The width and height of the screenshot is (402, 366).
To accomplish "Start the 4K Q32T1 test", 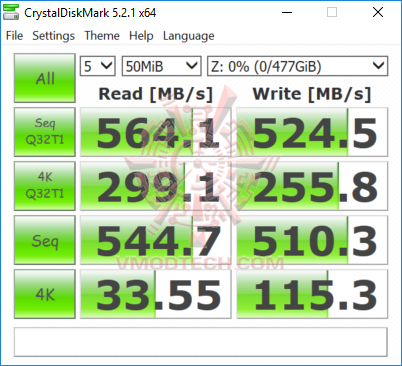I will tap(45, 186).
